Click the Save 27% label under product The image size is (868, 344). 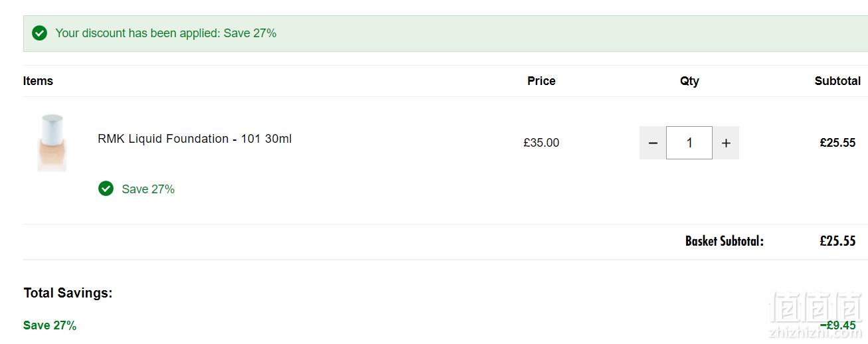pyautogui.click(x=148, y=189)
